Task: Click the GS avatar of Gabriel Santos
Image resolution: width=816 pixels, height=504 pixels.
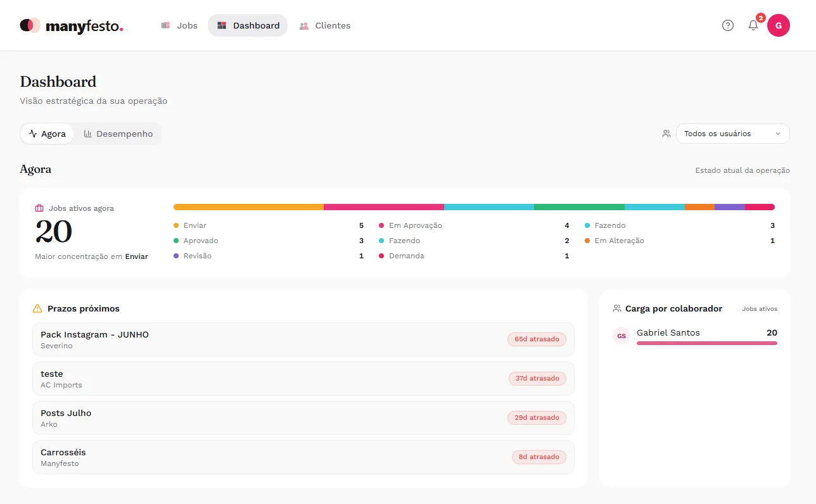Action: (622, 336)
